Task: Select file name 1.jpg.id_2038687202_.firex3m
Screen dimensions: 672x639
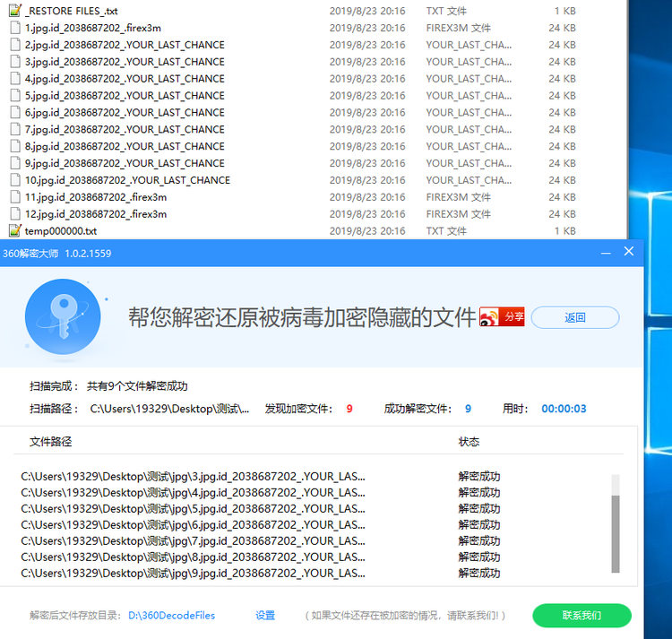Action: coord(93,28)
